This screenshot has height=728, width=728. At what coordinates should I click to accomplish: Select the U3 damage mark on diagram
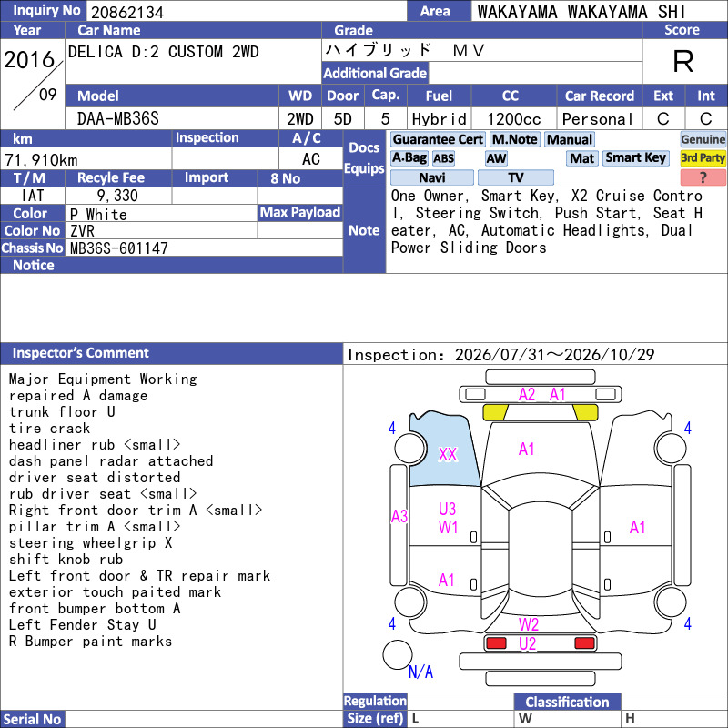pyautogui.click(x=447, y=509)
